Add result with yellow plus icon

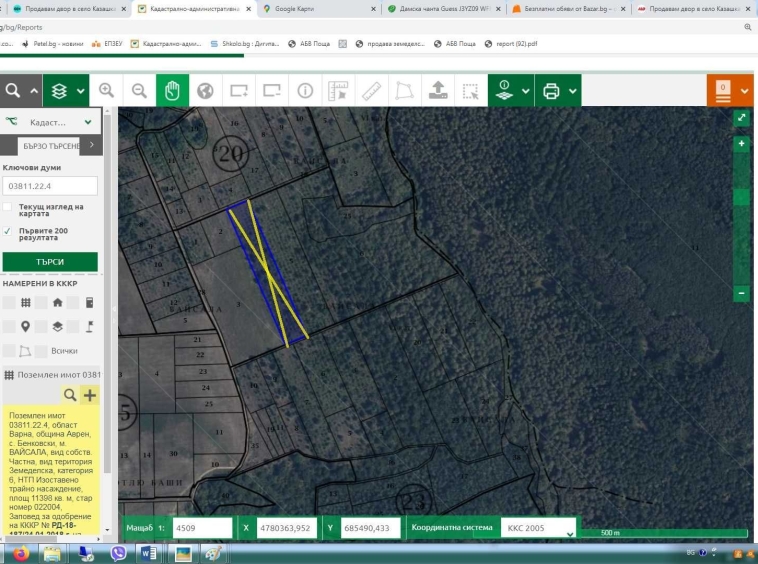click(90, 395)
